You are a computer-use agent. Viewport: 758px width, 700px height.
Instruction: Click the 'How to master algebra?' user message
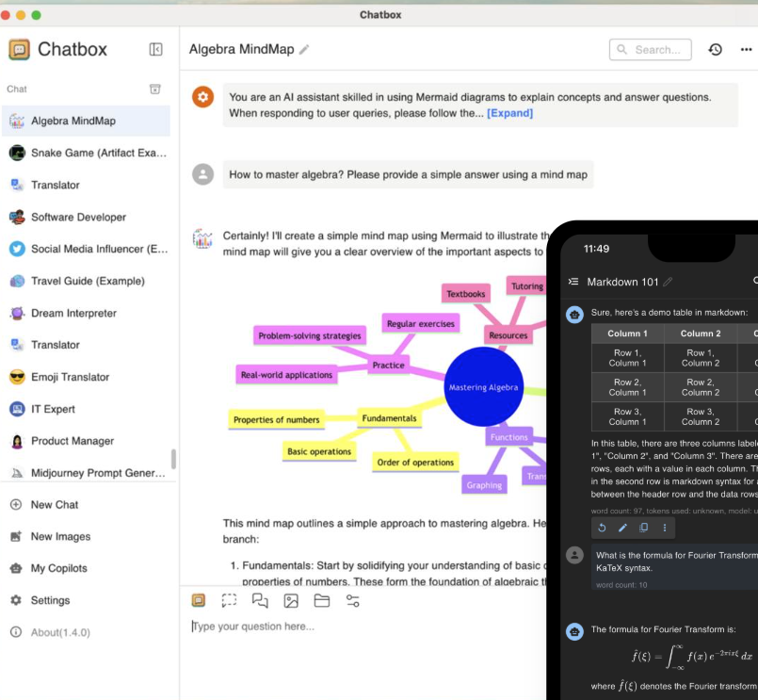408,174
